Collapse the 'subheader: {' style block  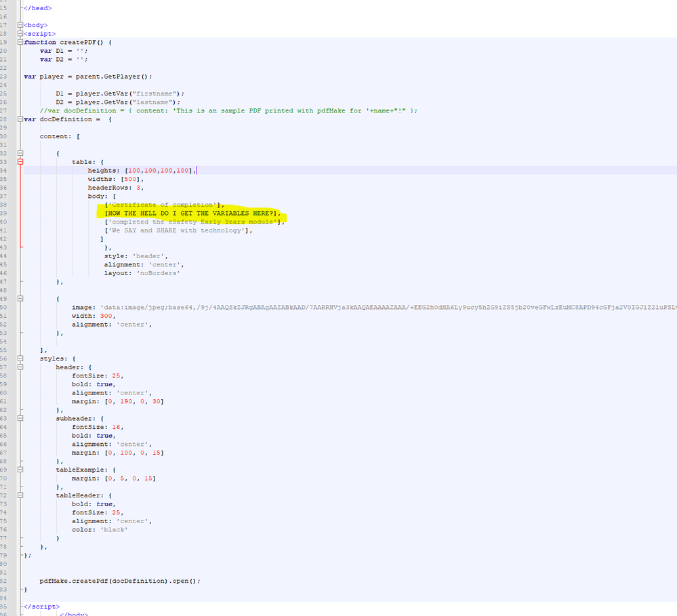point(20,419)
